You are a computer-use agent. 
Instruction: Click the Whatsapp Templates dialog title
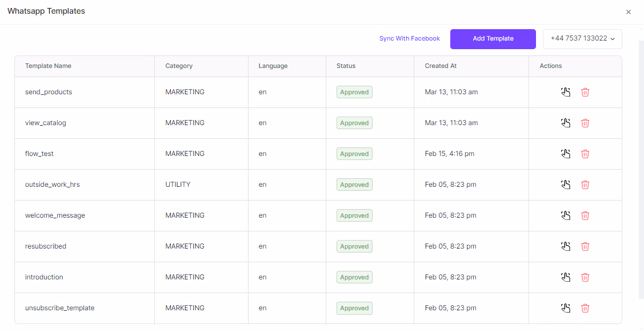(x=46, y=11)
